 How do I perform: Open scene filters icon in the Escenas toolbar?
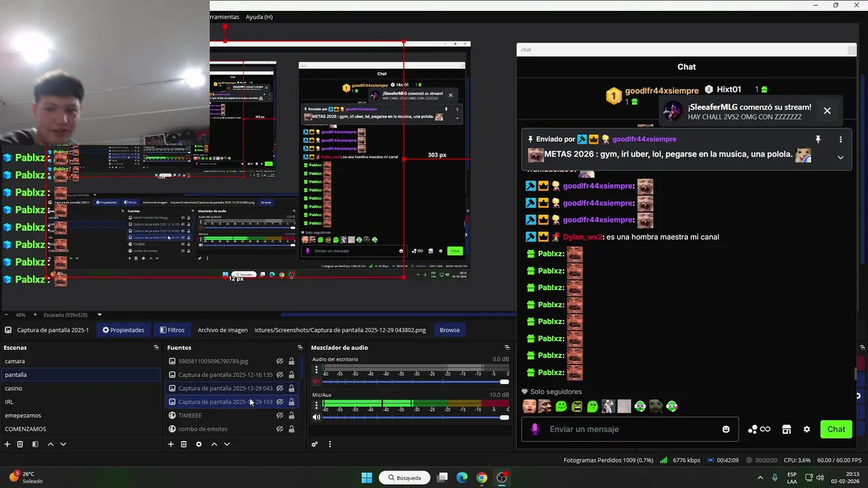[x=35, y=444]
